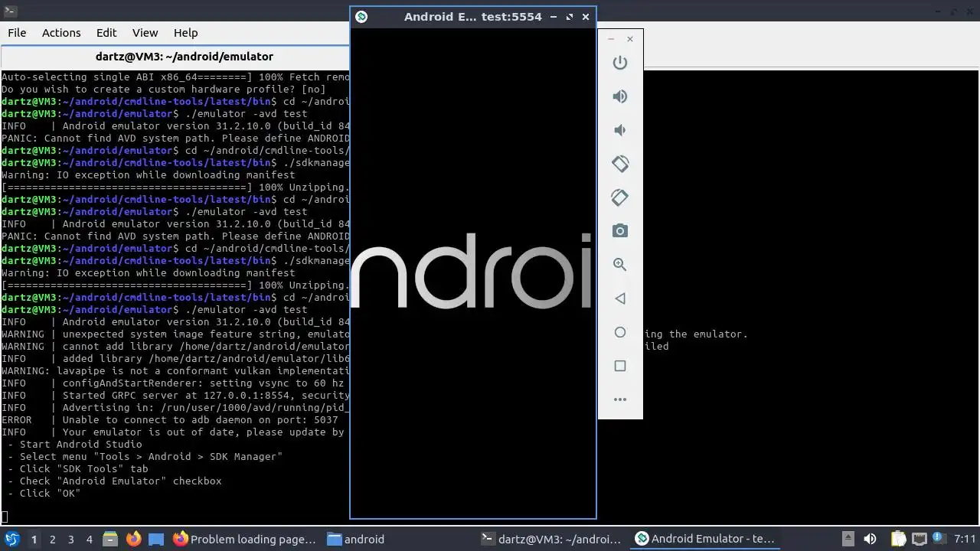Click the show desktop icon in taskbar
980x551 pixels.
[156, 539]
